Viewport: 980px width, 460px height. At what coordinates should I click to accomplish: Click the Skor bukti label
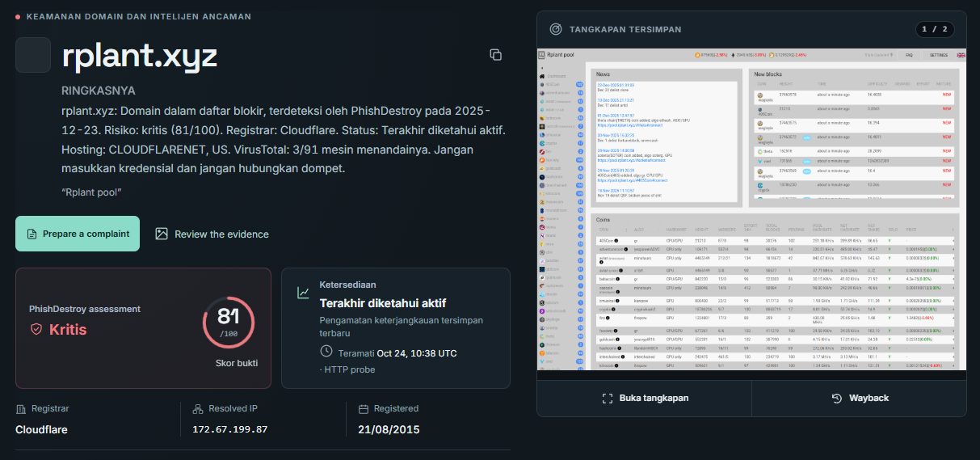pos(237,363)
